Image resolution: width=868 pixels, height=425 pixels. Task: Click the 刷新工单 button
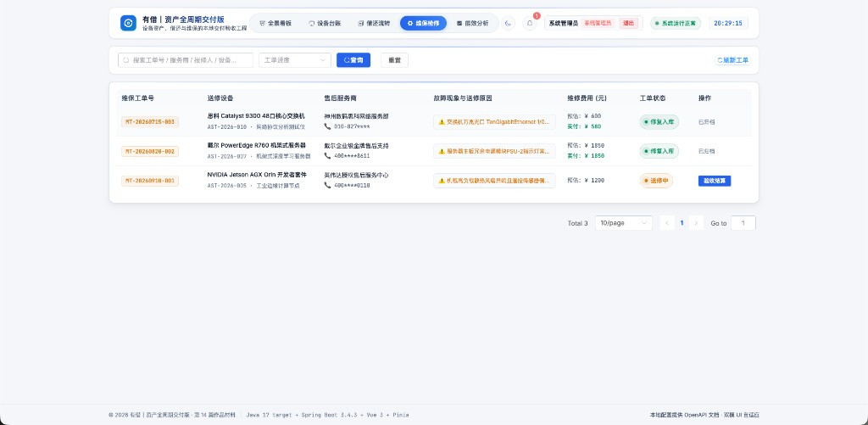(732, 60)
